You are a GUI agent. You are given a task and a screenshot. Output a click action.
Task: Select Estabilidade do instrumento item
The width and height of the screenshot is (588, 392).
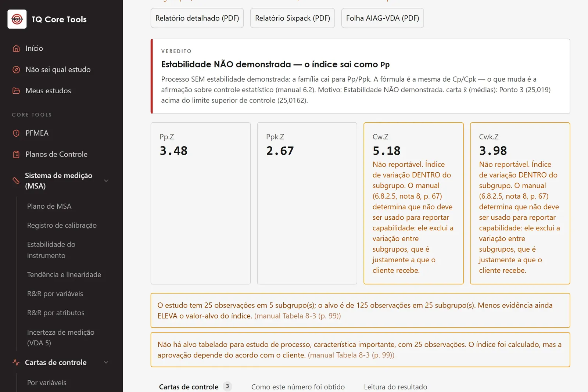[51, 250]
